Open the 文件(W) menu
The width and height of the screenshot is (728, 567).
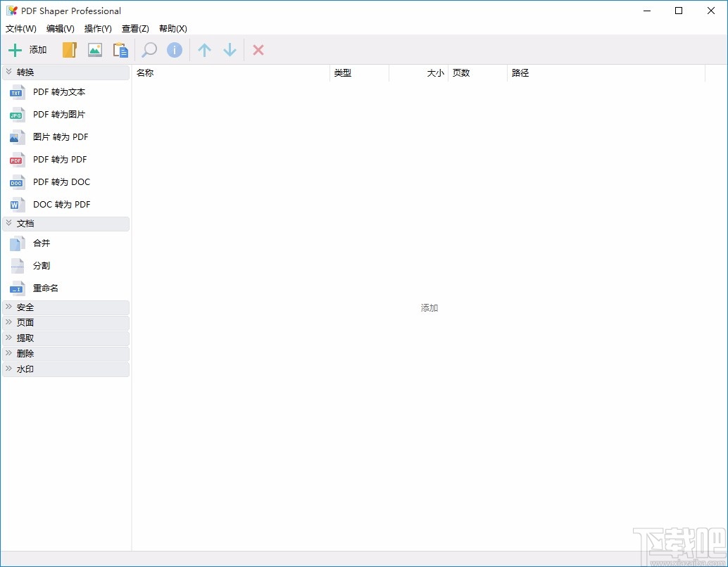point(20,29)
